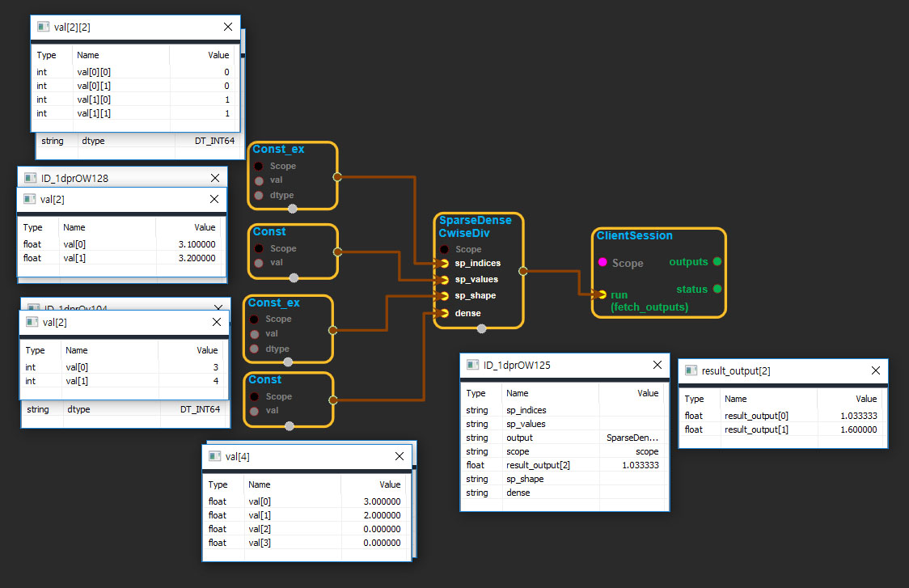The image size is (909, 588).
Task: Click the run (fetch_outputs) input pin
Action: click(602, 294)
